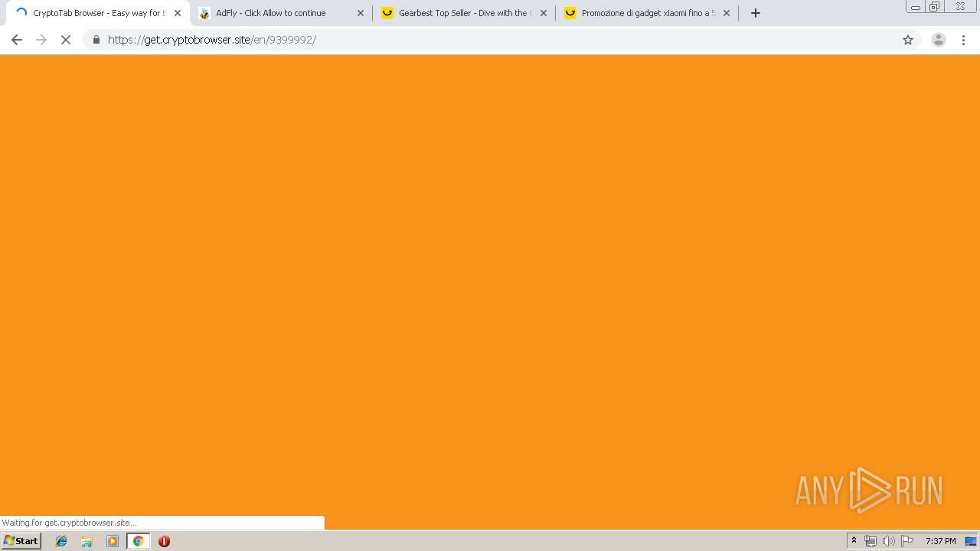This screenshot has width=980, height=551.
Task: Launch Internet Explorer from taskbar
Action: click(x=61, y=541)
